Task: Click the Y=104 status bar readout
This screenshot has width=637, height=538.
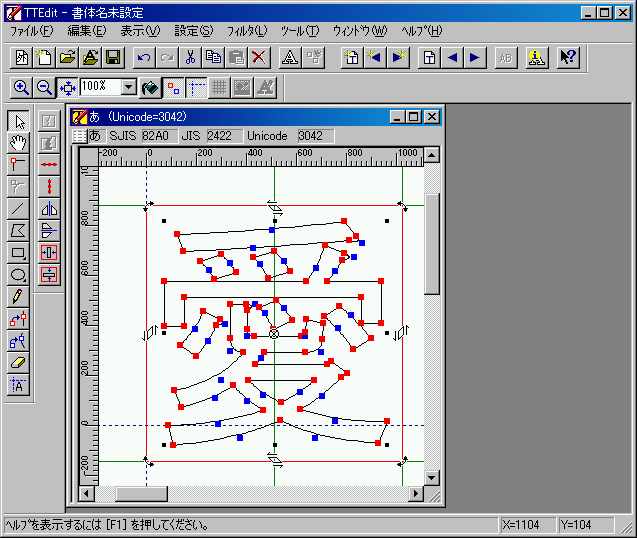Action: (585, 525)
